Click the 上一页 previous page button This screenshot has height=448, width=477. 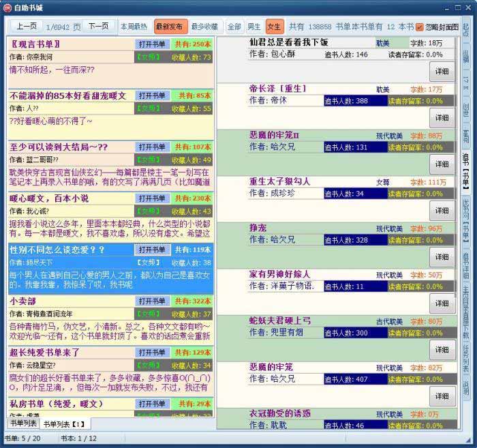27,27
